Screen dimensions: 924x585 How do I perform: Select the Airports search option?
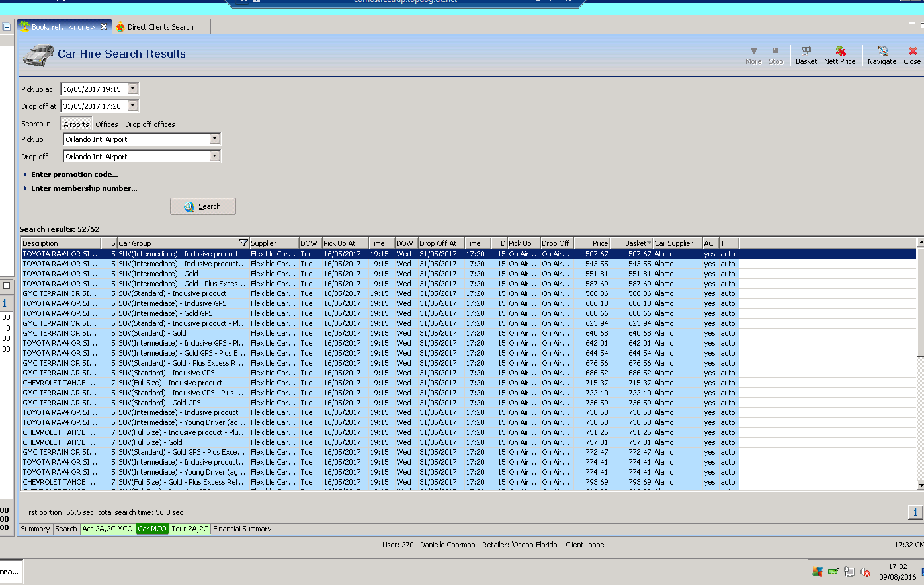click(x=76, y=124)
